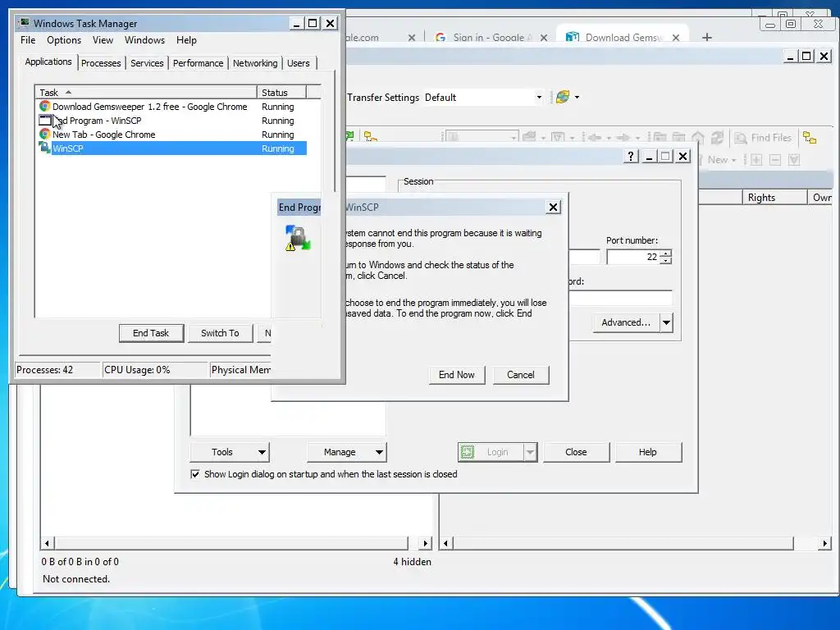Open the Options menu in Task Manager
This screenshot has height=630, width=840.
click(64, 40)
